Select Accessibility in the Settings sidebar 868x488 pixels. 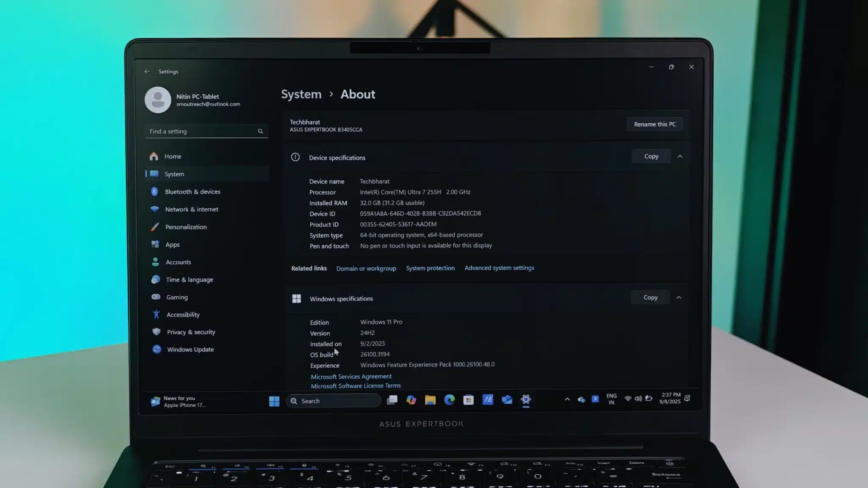(x=183, y=314)
